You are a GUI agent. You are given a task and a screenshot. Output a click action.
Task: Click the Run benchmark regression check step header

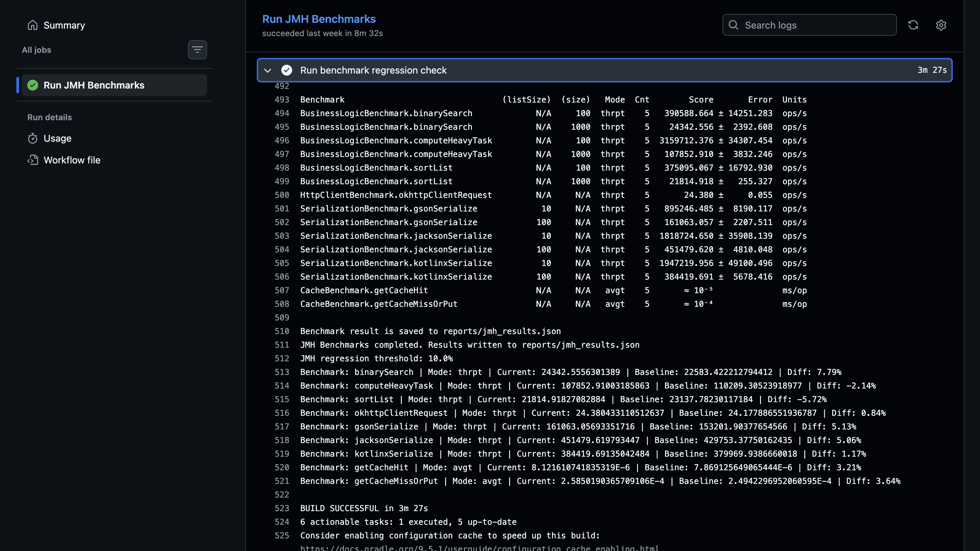(x=604, y=70)
